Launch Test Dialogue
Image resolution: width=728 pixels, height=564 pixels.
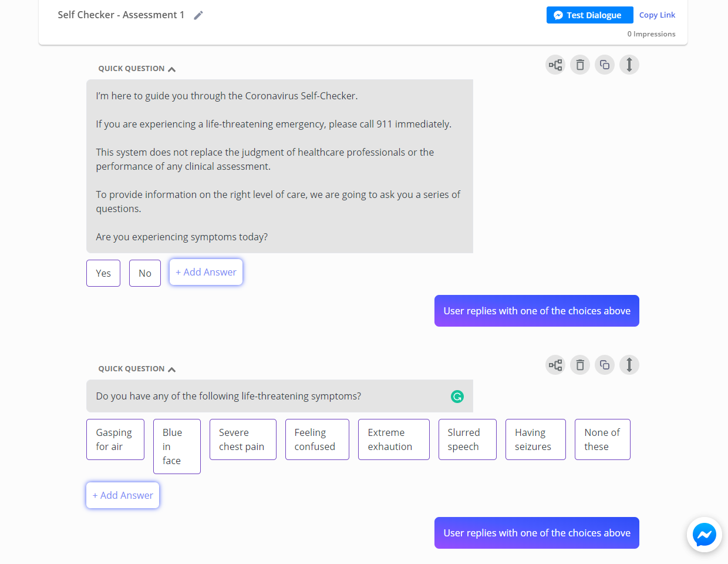tap(589, 15)
